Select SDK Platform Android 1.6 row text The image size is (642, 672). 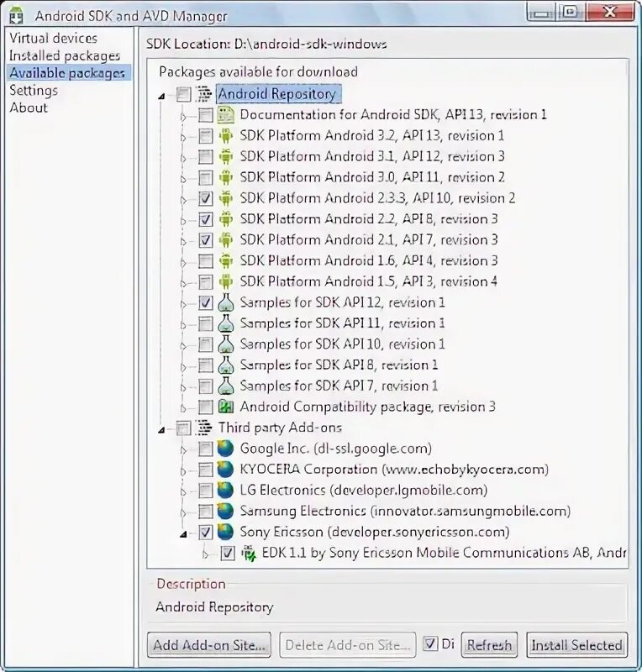[368, 260]
